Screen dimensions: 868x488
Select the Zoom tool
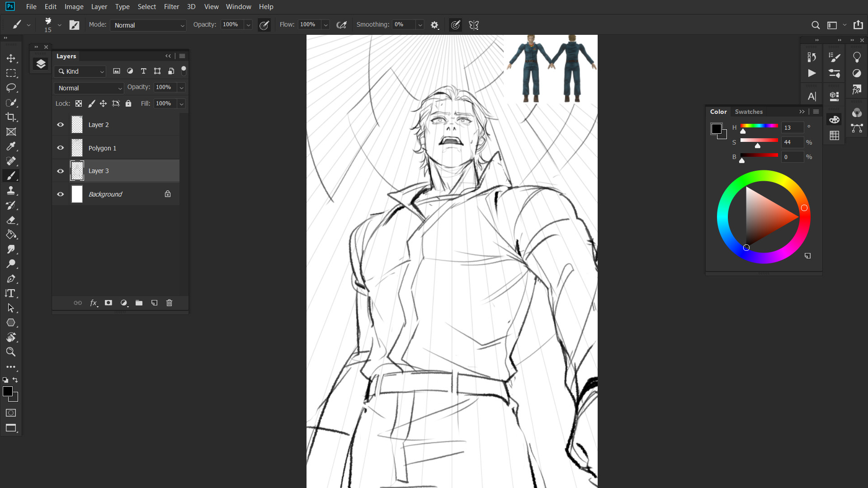click(11, 352)
